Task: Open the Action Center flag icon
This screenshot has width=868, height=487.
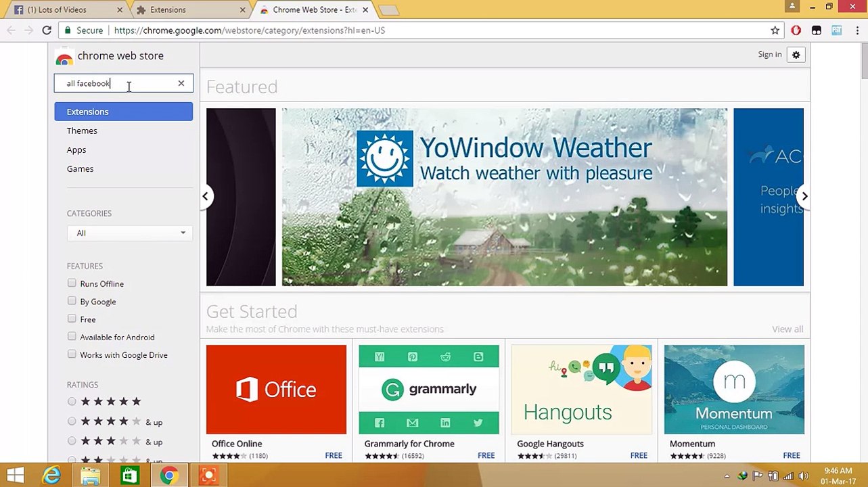Action: 758,476
